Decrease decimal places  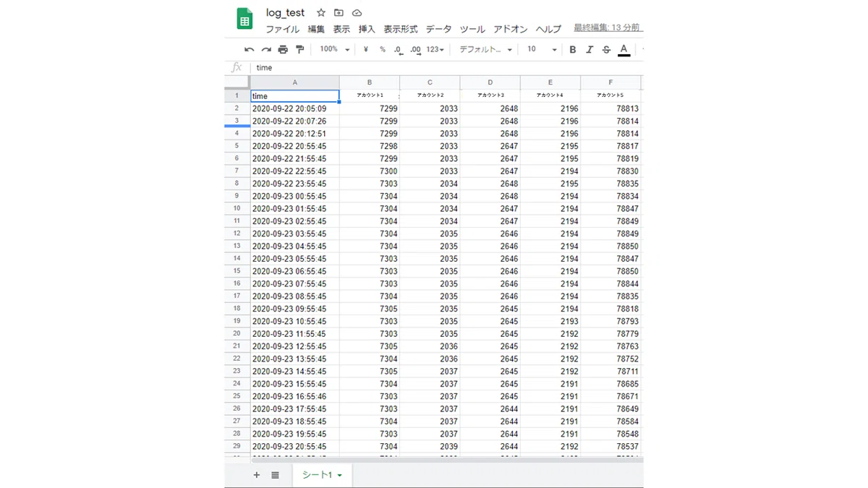(399, 49)
